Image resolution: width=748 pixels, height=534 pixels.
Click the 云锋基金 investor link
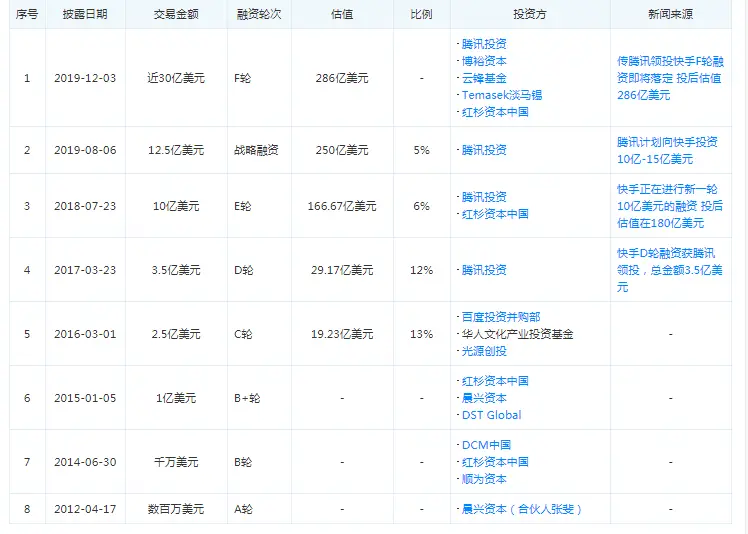(484, 78)
